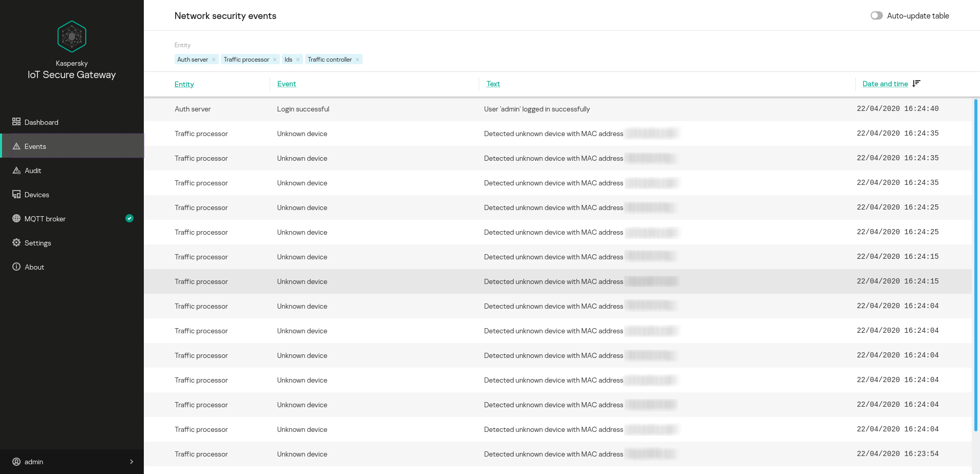Click the Kaspersky hexagon logo
This screenshot has height=474, width=980.
tap(71, 36)
